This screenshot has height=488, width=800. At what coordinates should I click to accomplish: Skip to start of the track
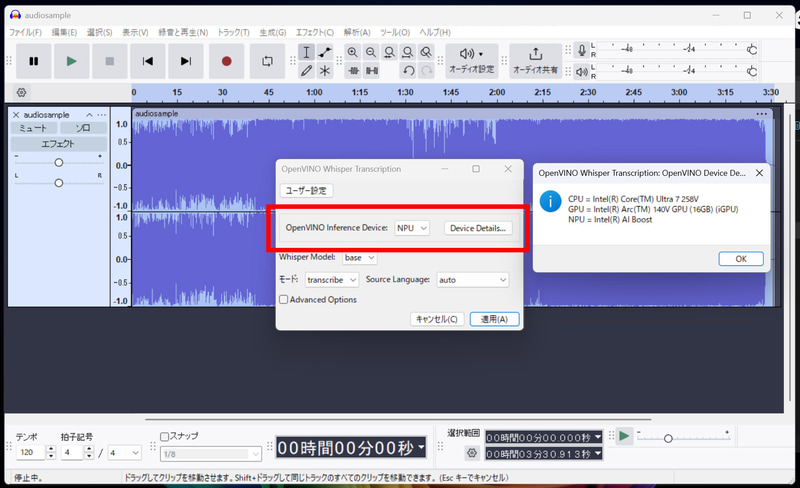click(148, 61)
